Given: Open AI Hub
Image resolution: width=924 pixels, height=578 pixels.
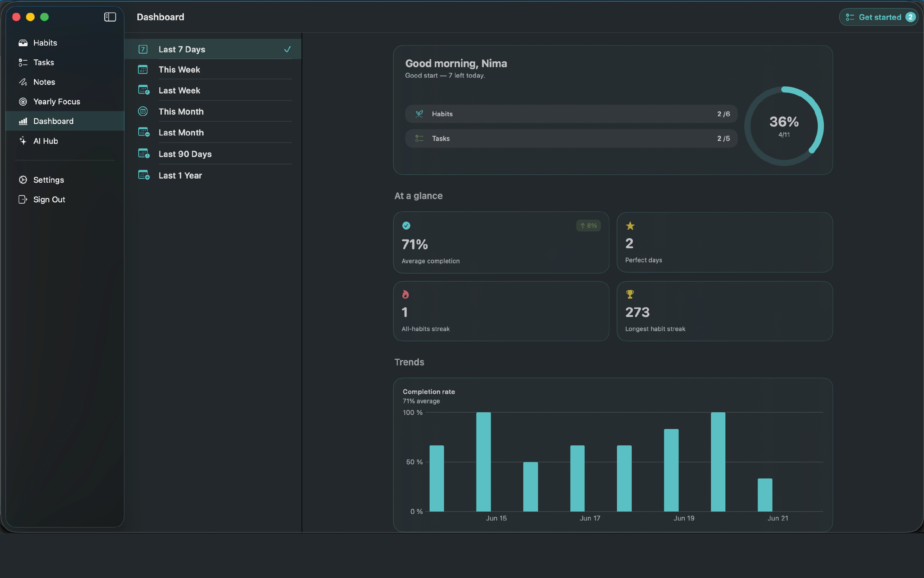Looking at the screenshot, I should click(x=65, y=141).
